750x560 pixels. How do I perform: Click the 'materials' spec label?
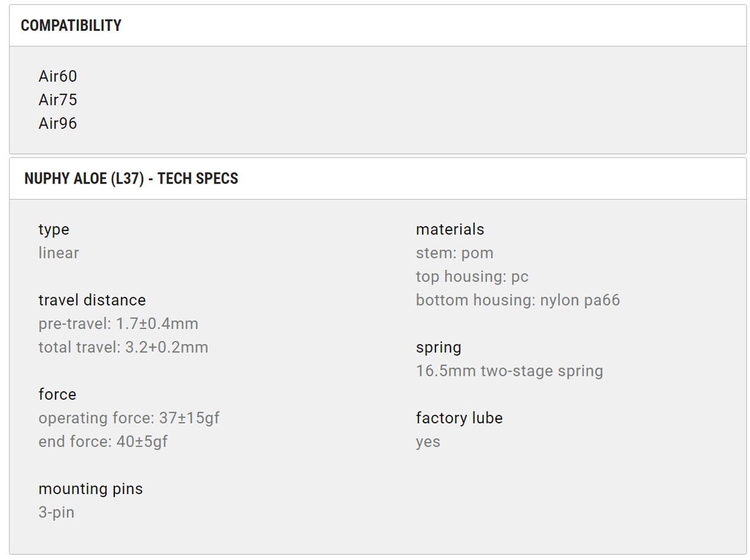[x=450, y=230]
